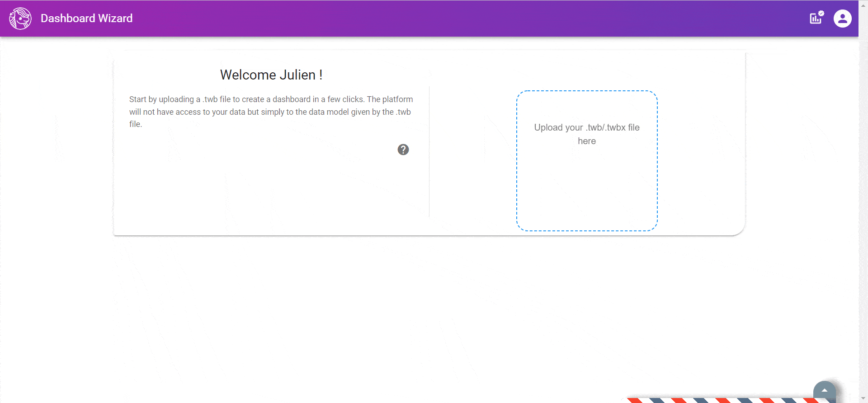The image size is (868, 403).
Task: Click the 'Upload your .twb/.twbx file here' text
Action: (586, 128)
